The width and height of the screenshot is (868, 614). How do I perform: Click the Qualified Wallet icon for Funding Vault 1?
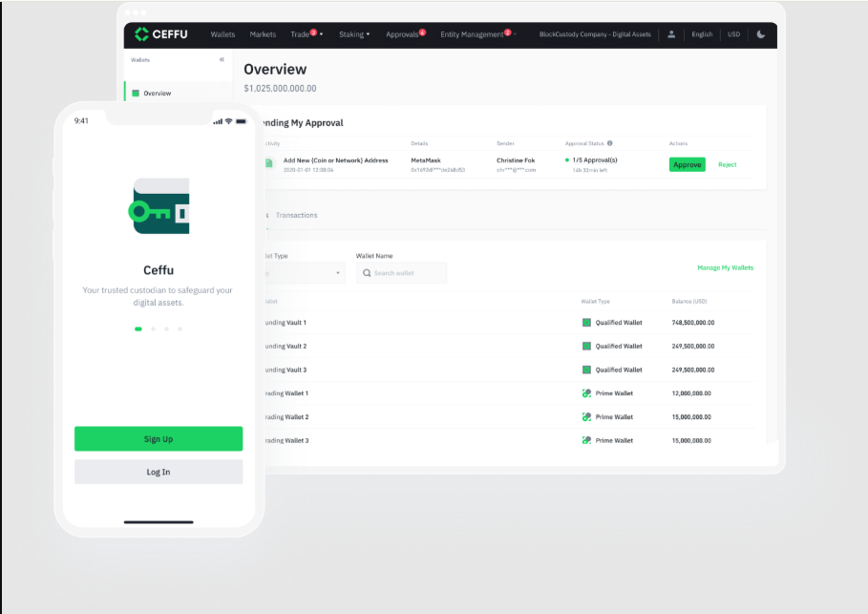tap(586, 322)
